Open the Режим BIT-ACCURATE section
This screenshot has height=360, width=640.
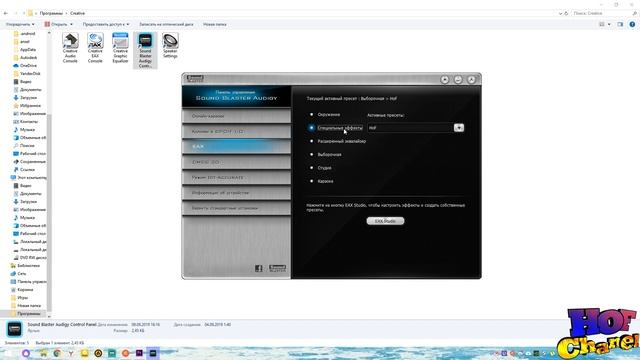[236, 178]
